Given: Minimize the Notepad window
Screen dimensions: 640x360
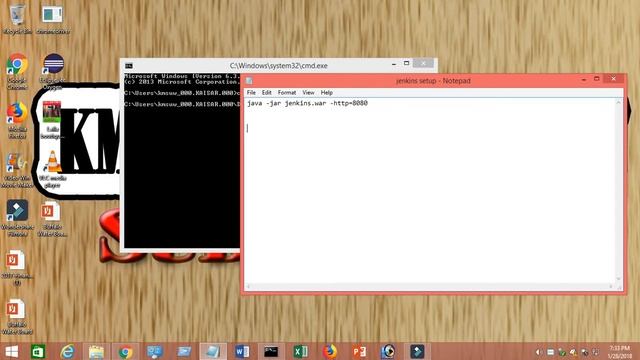Looking at the screenshot, I should [584, 79].
